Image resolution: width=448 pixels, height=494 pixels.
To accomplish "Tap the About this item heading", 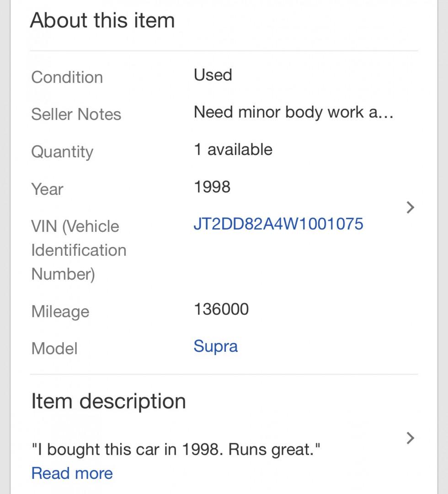I will 102,21.
